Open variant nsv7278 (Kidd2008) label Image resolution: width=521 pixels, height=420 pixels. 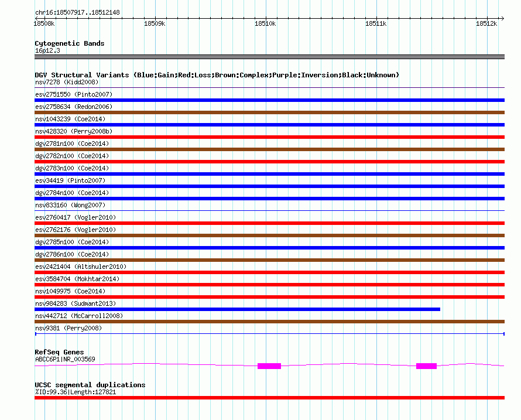[x=67, y=82]
